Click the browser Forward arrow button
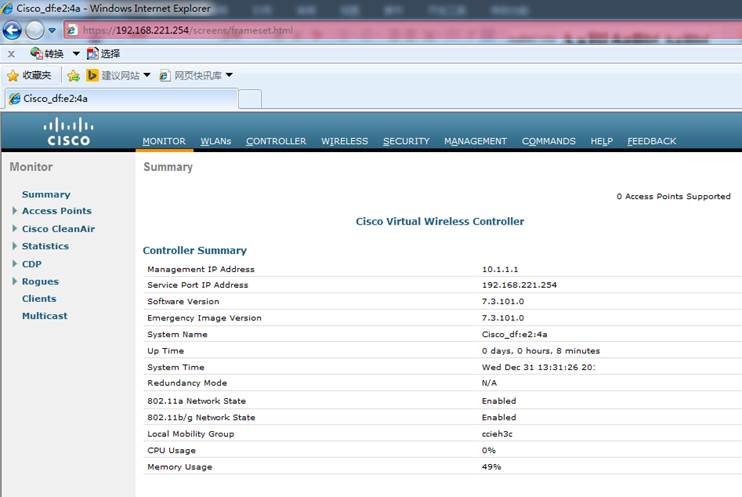This screenshot has height=497, width=742. point(34,31)
